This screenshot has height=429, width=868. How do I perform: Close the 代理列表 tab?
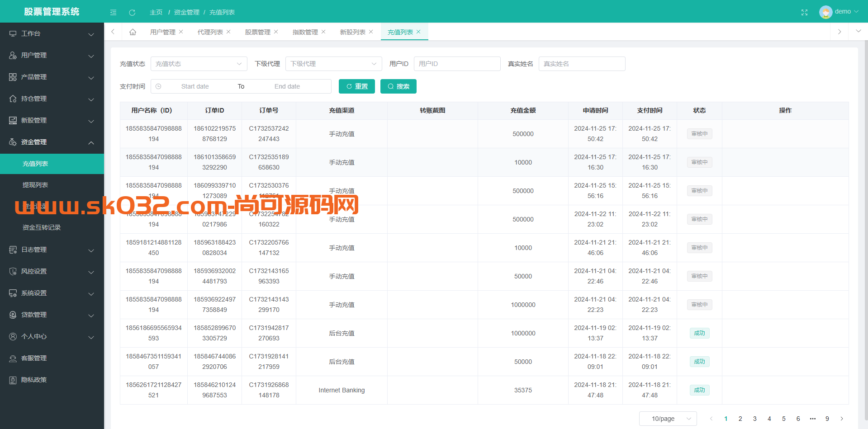[x=228, y=32]
